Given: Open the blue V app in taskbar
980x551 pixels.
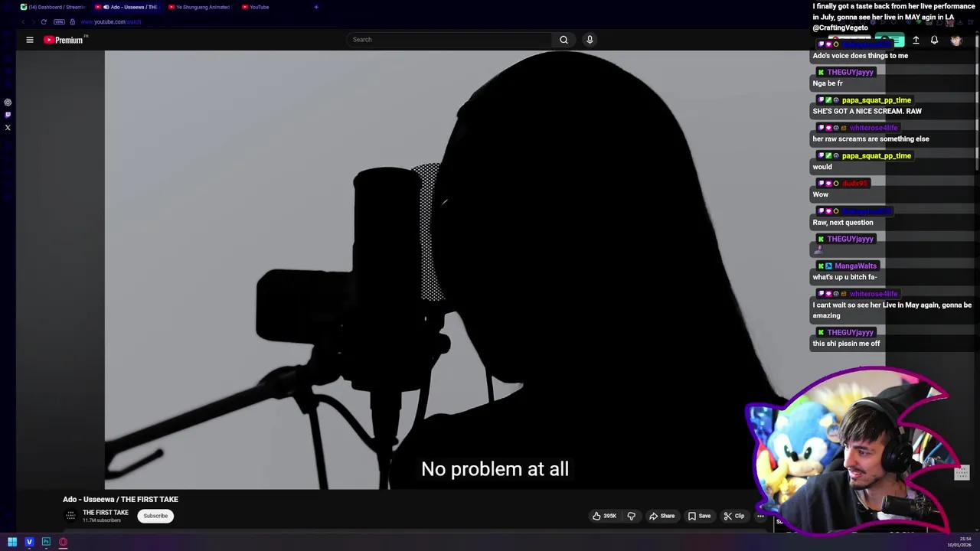Looking at the screenshot, I should pyautogui.click(x=29, y=542).
